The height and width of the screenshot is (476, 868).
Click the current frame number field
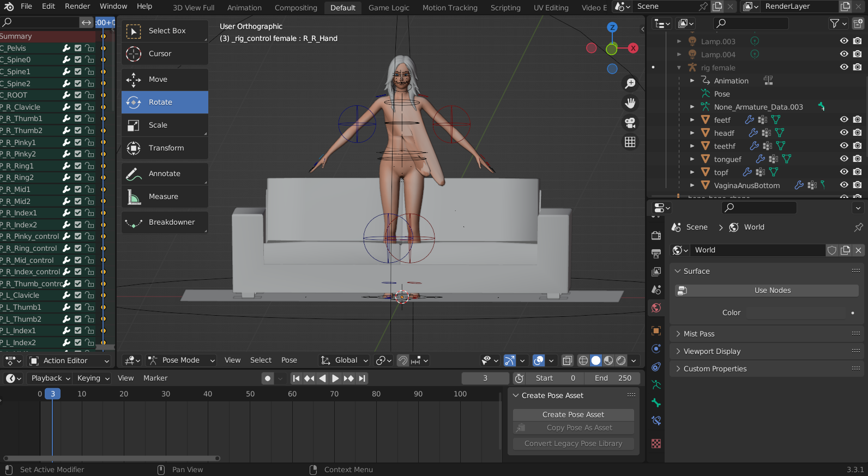[x=485, y=378]
